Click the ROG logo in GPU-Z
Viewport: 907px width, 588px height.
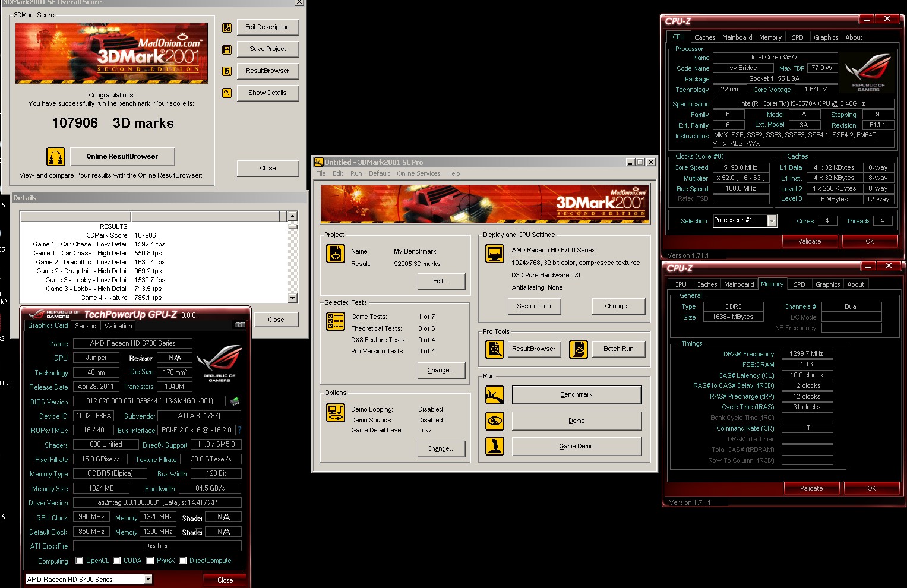coord(219,363)
